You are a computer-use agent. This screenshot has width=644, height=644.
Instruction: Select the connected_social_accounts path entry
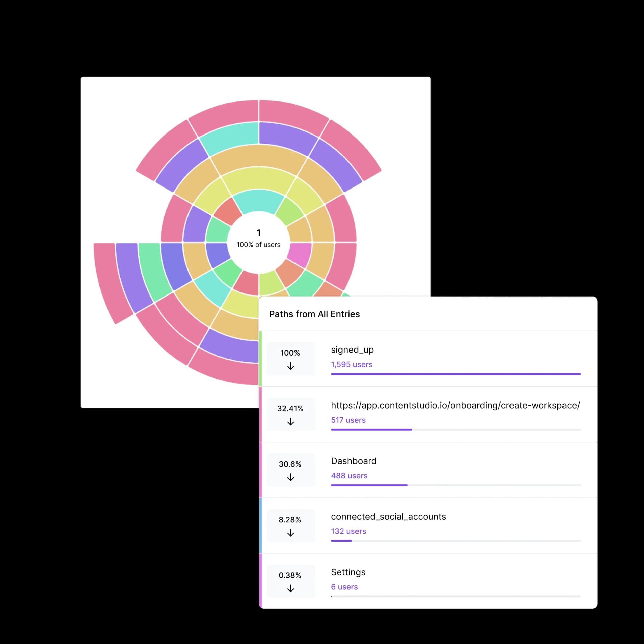pyautogui.click(x=388, y=517)
